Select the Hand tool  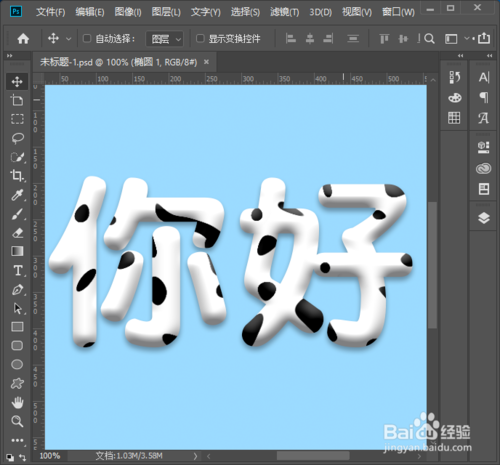coord(17,402)
